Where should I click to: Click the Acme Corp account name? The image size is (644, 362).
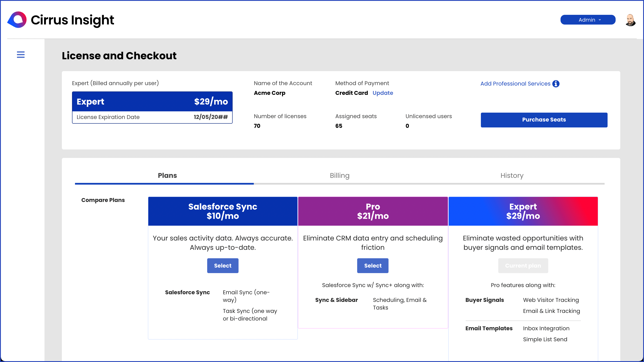tap(269, 93)
